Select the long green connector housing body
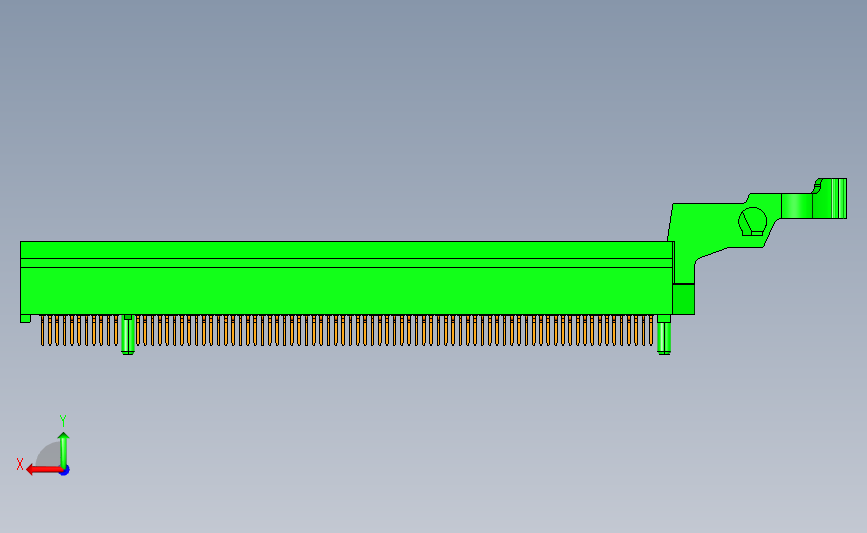Screen dimensions: 867x533 (x=347, y=278)
